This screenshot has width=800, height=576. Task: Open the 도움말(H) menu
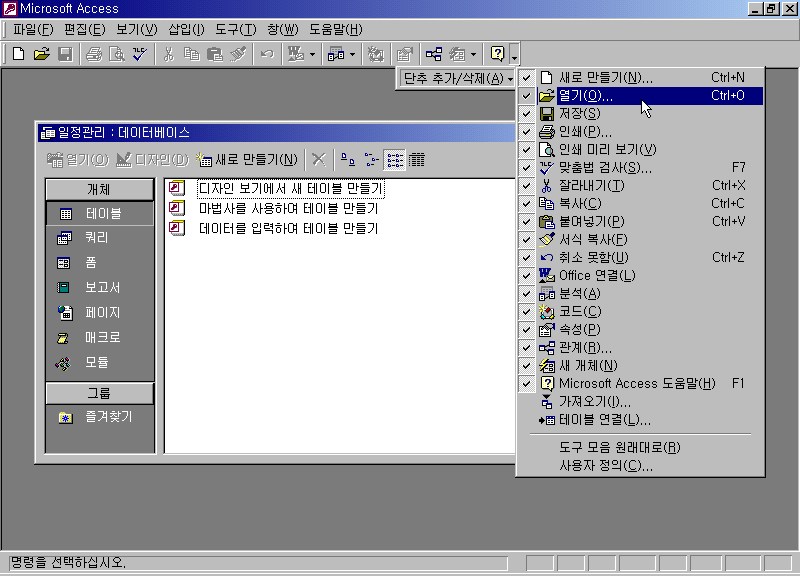[336, 30]
